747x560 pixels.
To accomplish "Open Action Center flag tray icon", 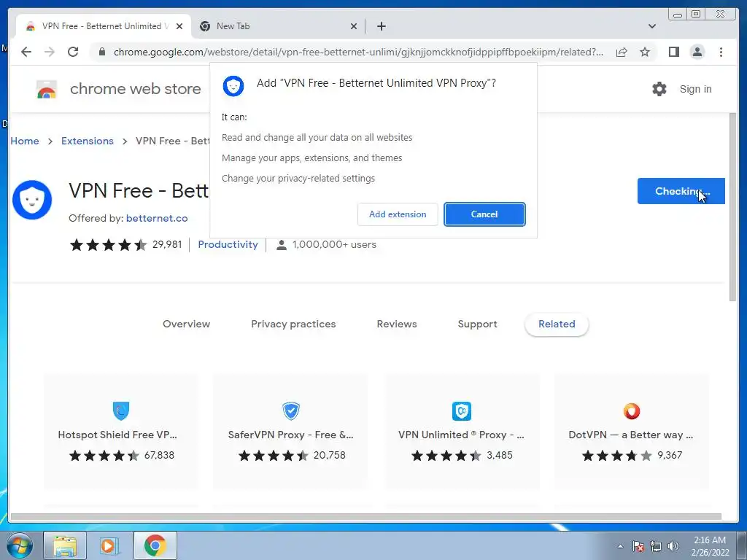I will click(638, 546).
